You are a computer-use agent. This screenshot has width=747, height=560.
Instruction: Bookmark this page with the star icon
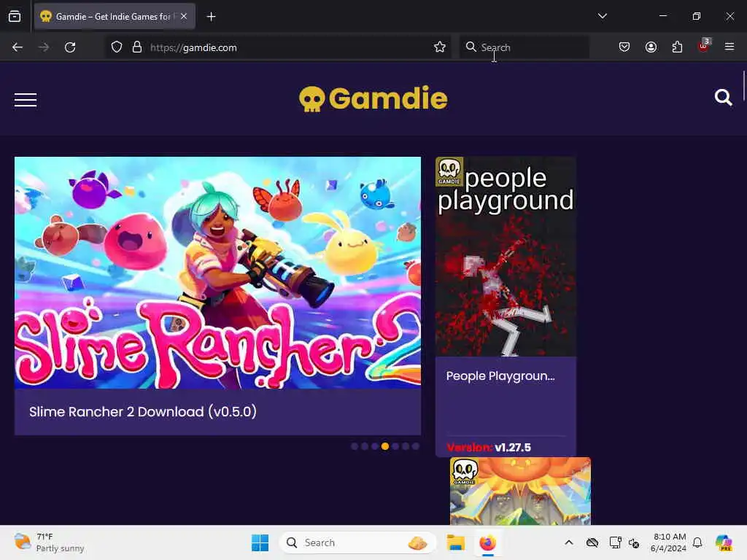440,47
